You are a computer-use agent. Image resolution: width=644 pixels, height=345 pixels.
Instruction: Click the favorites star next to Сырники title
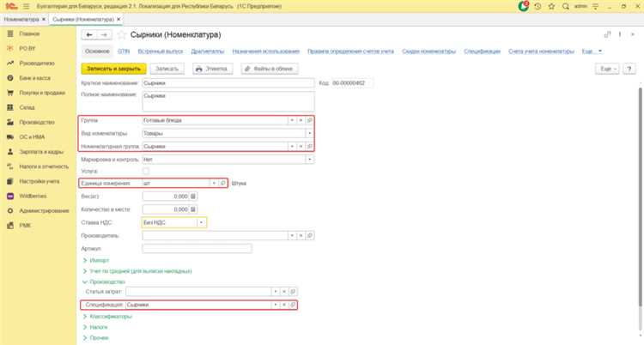(x=122, y=35)
